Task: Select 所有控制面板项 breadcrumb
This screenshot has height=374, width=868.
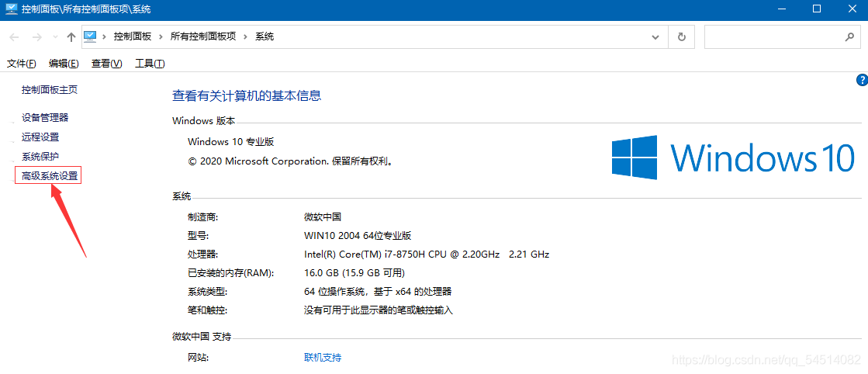Action: 203,36
